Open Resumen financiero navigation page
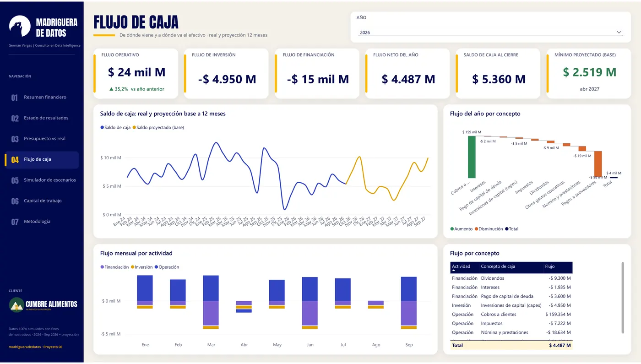The image size is (641, 364). [42, 97]
